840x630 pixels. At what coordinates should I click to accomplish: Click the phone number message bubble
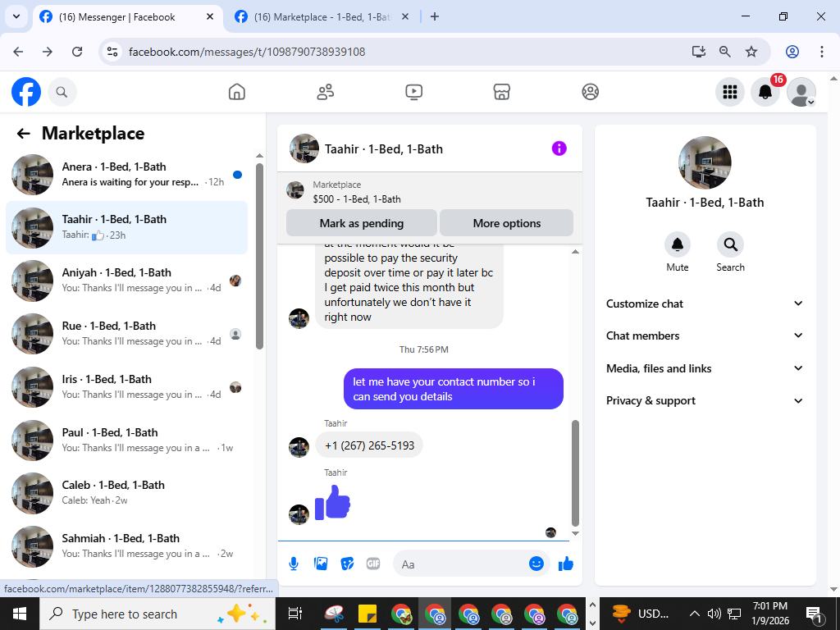369,445
